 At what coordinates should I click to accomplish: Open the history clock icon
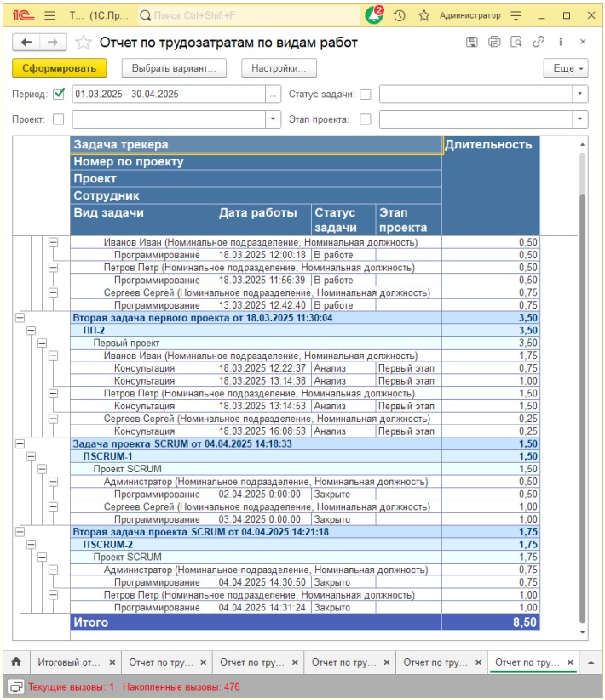click(x=400, y=15)
